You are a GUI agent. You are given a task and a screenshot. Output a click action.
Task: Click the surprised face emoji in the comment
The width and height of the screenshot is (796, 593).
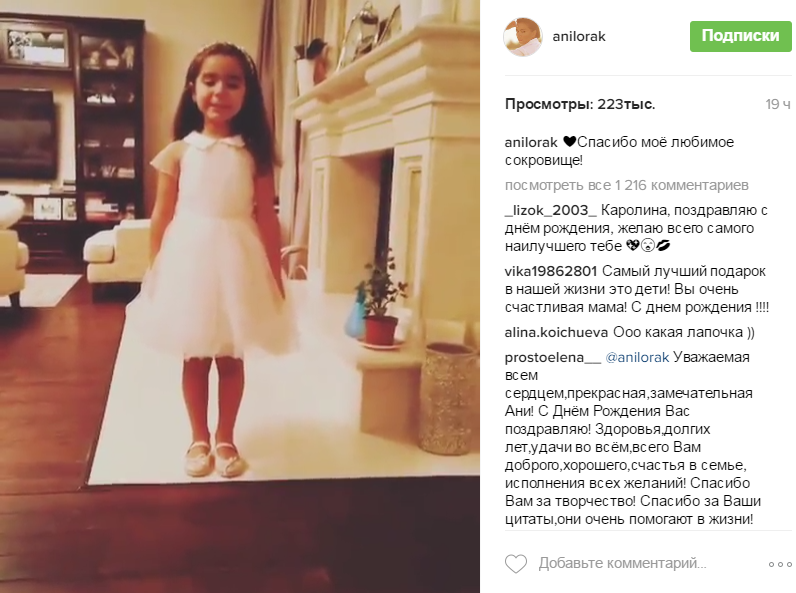point(647,246)
